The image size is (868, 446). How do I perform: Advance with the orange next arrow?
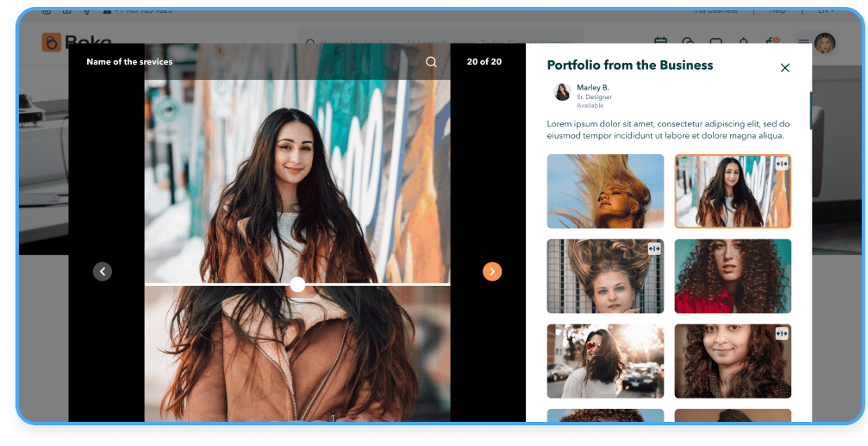click(x=492, y=271)
